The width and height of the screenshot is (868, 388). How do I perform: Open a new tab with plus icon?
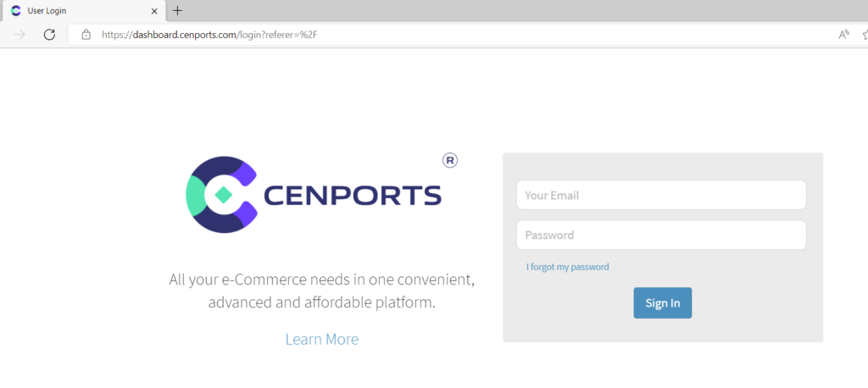coord(177,11)
